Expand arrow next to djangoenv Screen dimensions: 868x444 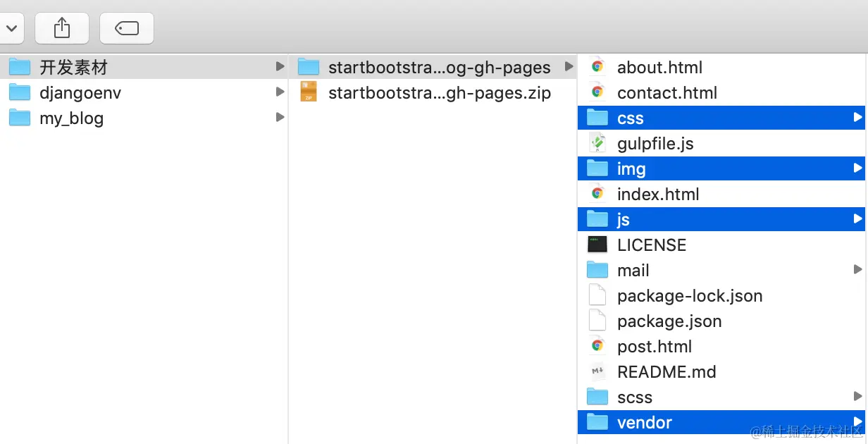pos(280,92)
